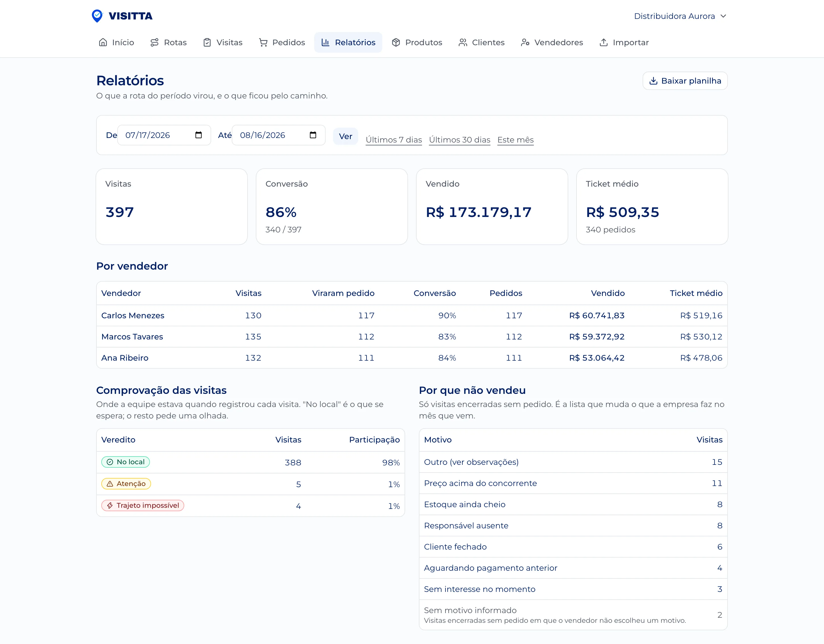Click the box icon beside Produtos
Screen dimensions: 824x644
click(396, 42)
